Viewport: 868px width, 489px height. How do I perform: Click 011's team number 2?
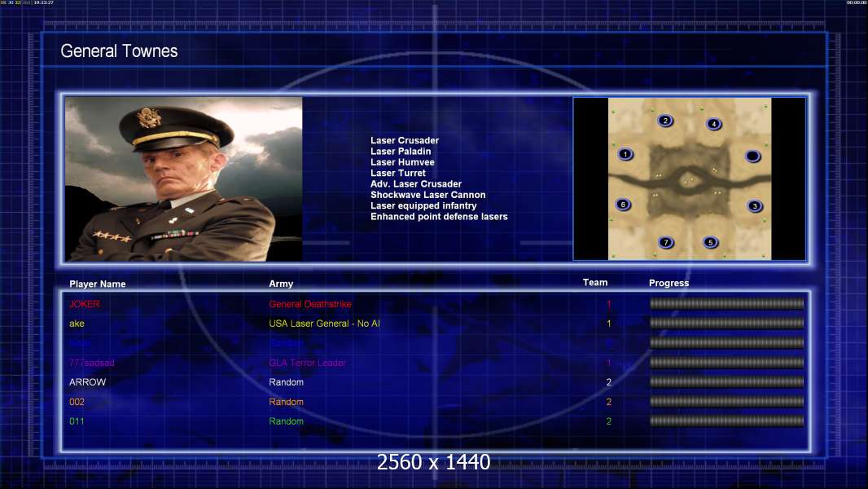(609, 421)
